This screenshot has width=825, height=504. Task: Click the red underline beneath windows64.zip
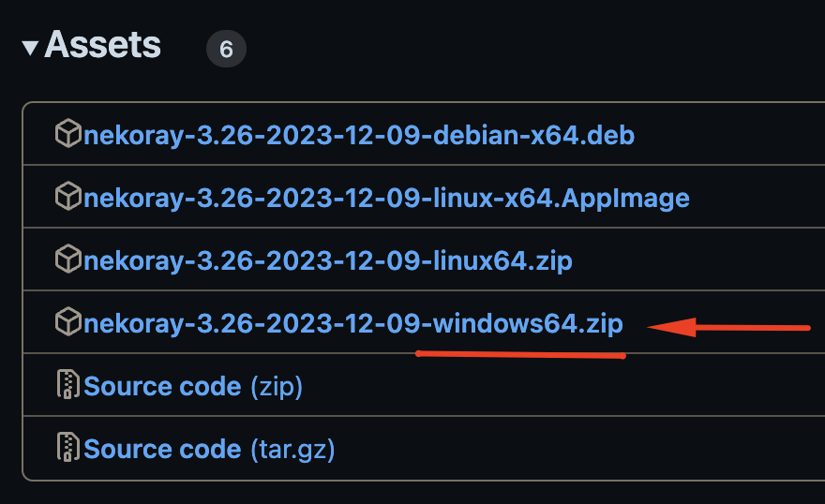tap(520, 355)
